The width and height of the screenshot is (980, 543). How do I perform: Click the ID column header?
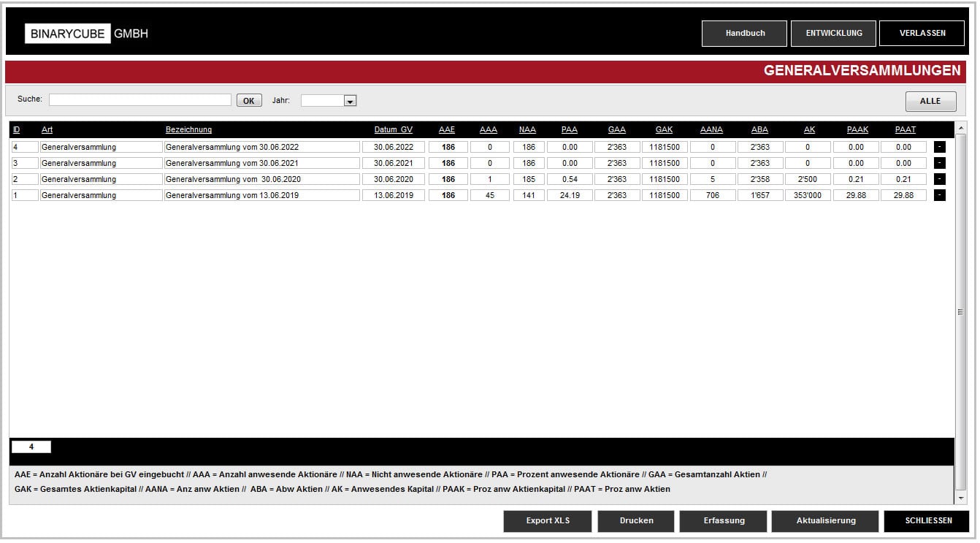click(x=16, y=129)
